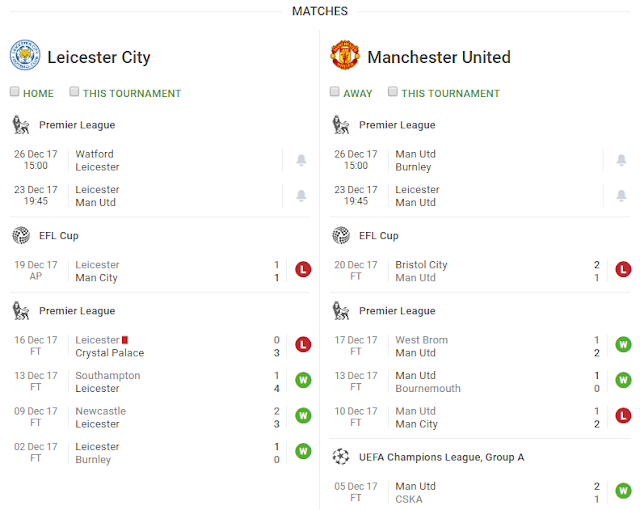The image size is (640, 510).
Task: Click loss badge for Bristol City match
Action: click(623, 270)
